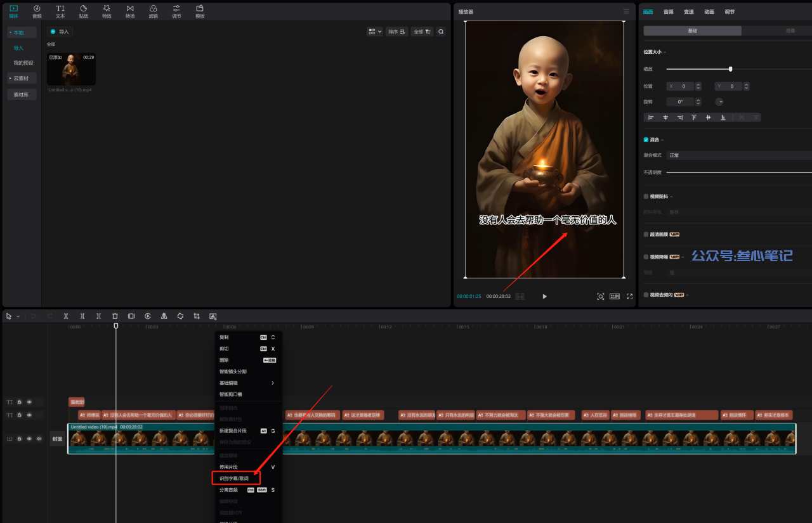
Task: Click the crop tool in timeline toolbar
Action: tap(197, 316)
